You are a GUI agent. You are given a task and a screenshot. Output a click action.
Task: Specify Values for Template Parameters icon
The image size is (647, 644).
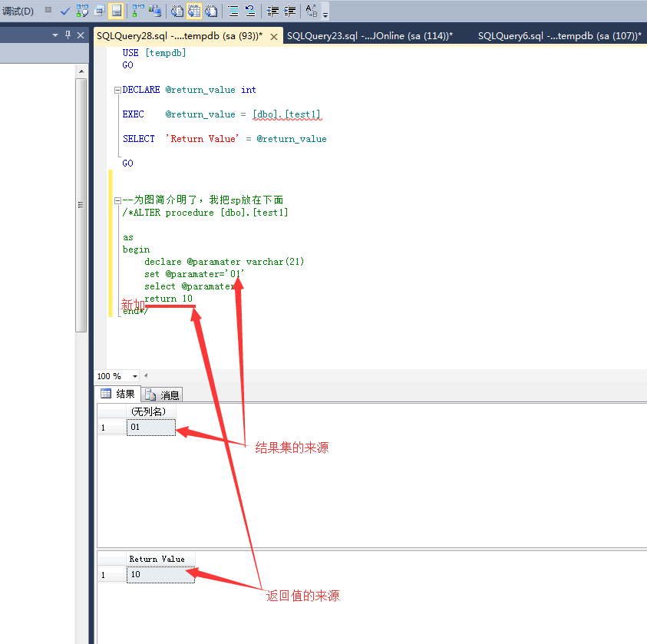(312, 12)
